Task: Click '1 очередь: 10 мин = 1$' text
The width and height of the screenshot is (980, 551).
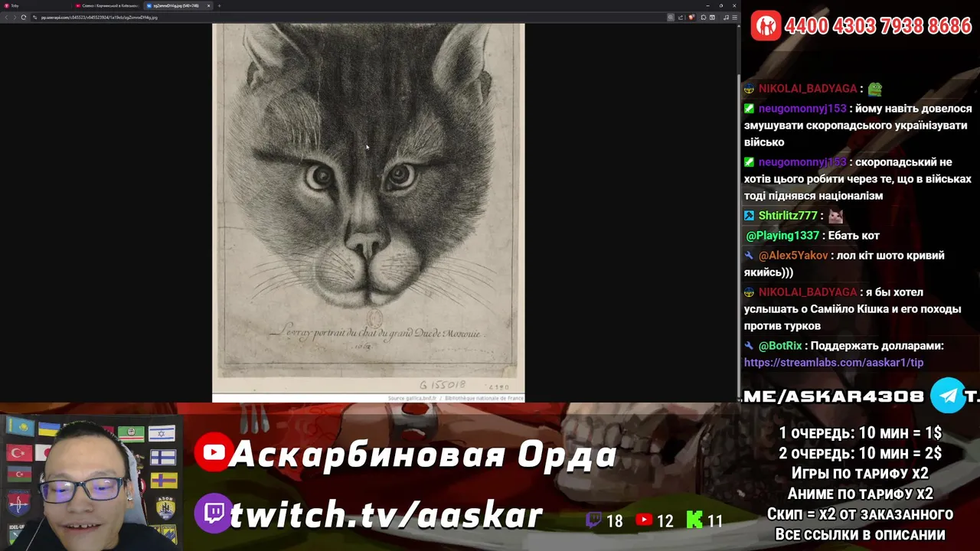Action: coord(860,433)
